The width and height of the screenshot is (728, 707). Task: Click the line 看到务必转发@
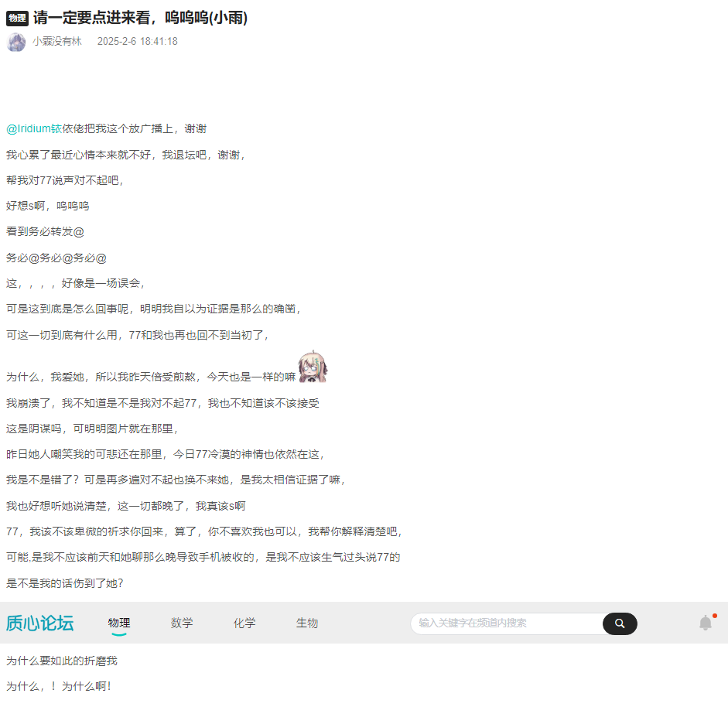[x=45, y=231]
